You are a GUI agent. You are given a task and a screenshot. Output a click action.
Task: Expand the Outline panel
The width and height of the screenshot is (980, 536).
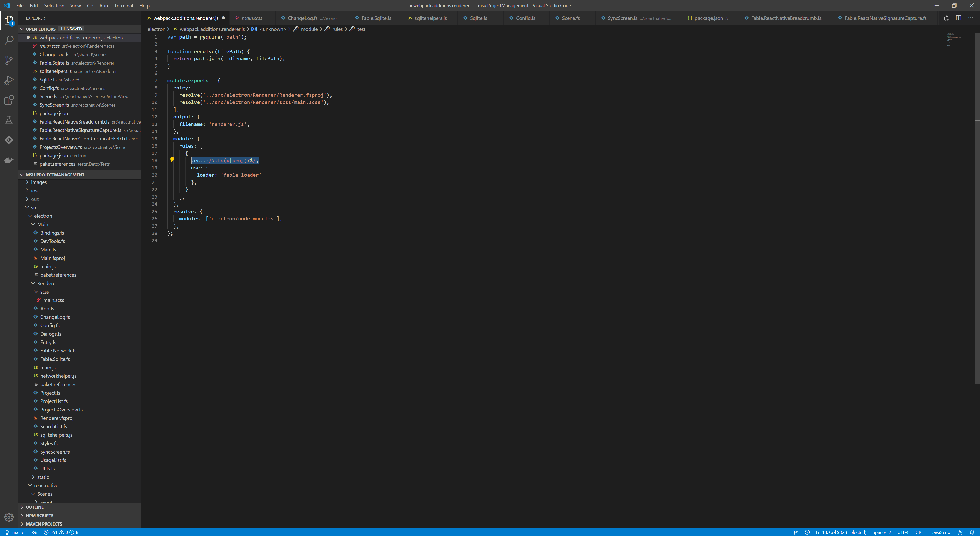pyautogui.click(x=34, y=507)
